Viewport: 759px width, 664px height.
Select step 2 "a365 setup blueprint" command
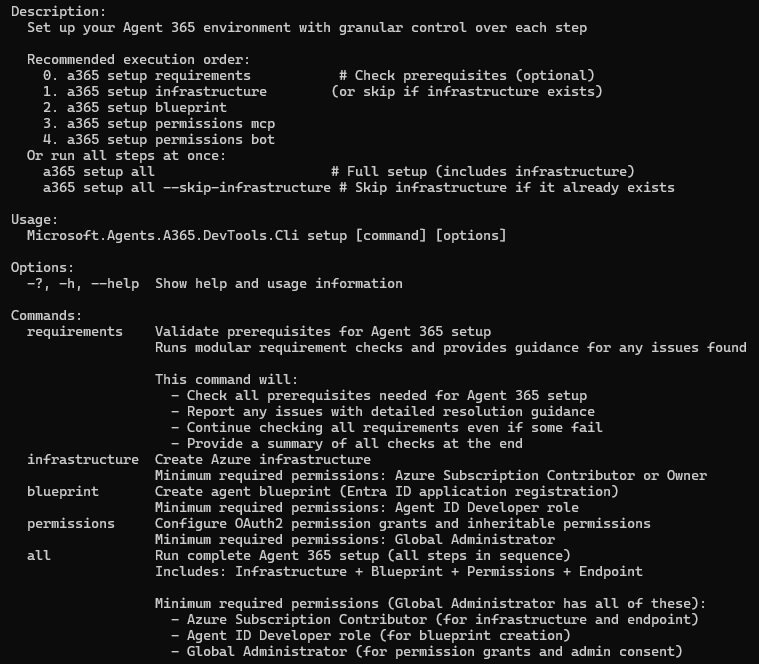pyautogui.click(x=146, y=107)
